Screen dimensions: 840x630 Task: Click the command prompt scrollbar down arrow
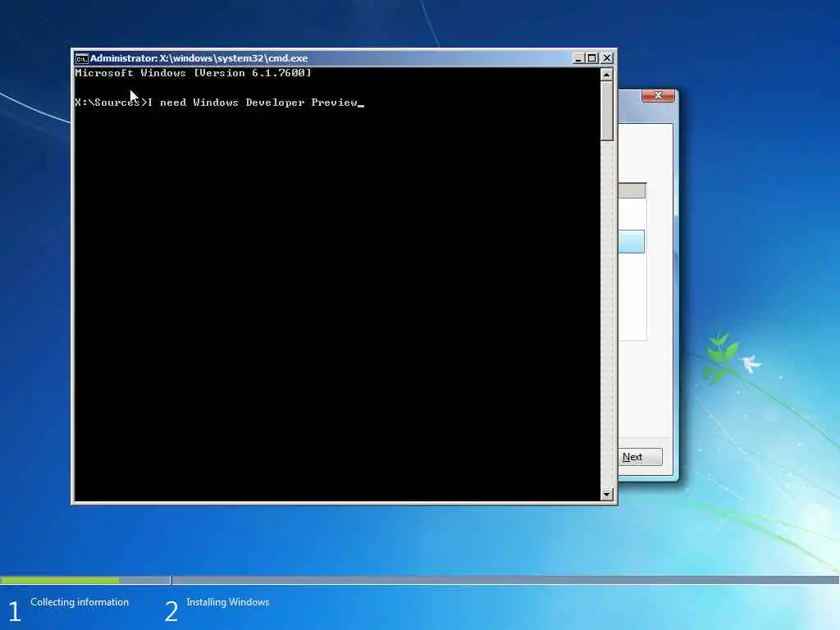pyautogui.click(x=606, y=494)
